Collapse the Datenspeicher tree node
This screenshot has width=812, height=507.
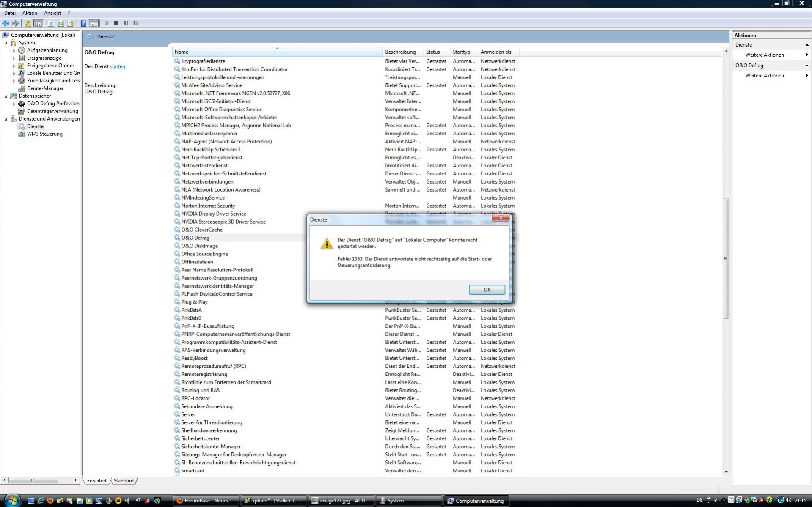pos(6,96)
